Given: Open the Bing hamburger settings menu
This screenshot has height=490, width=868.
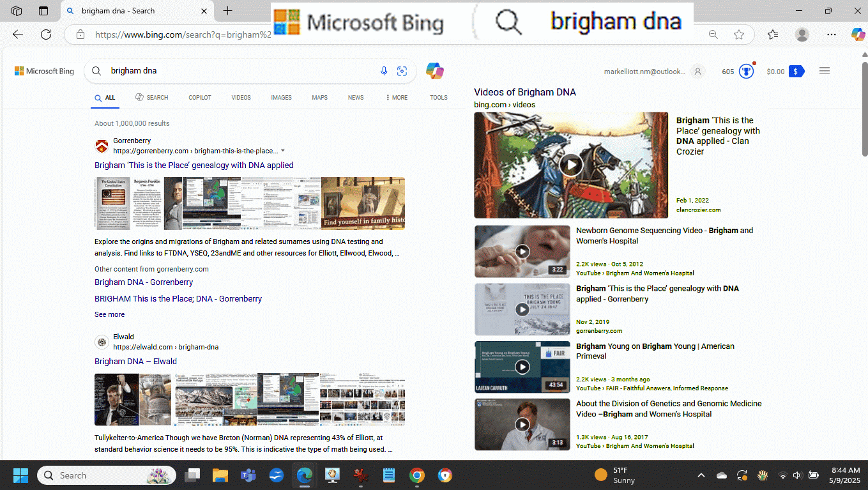Looking at the screenshot, I should click(824, 71).
